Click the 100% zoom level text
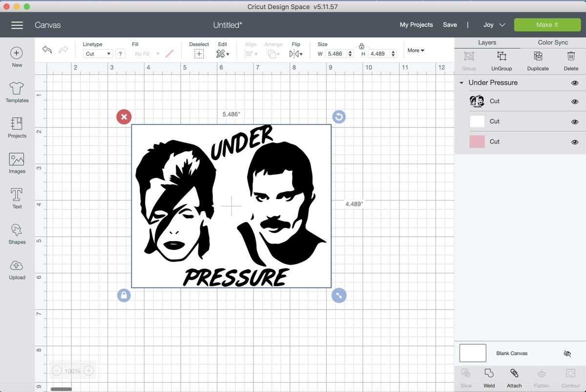 [x=72, y=371]
